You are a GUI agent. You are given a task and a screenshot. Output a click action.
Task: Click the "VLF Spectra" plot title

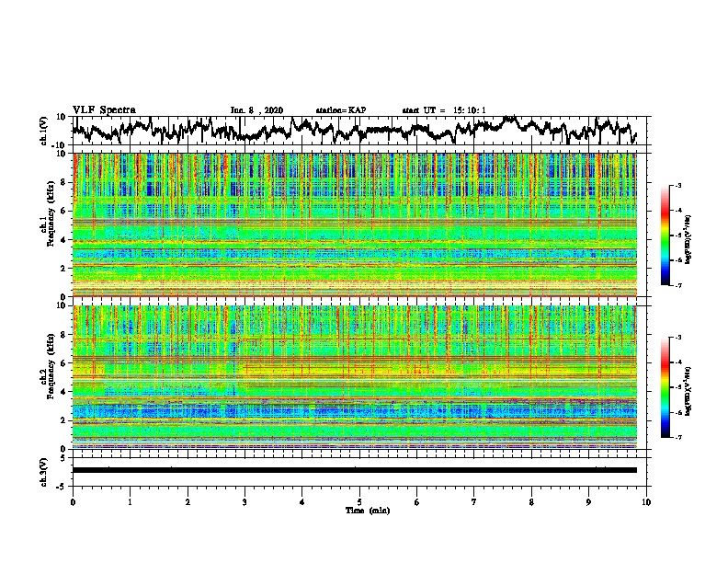(104, 110)
